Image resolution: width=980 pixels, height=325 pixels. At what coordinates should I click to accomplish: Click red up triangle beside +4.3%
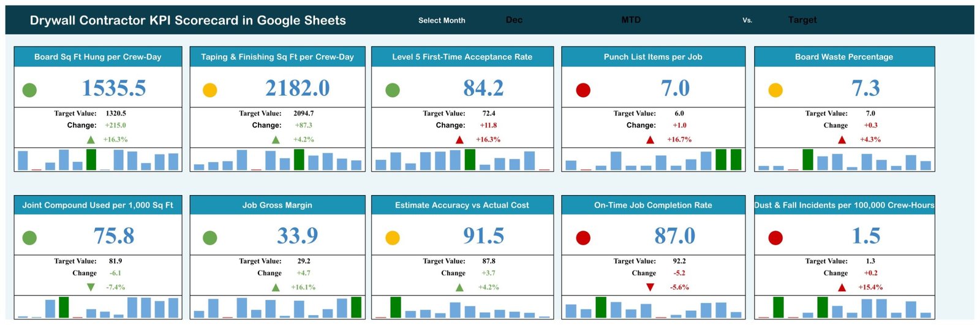point(842,140)
